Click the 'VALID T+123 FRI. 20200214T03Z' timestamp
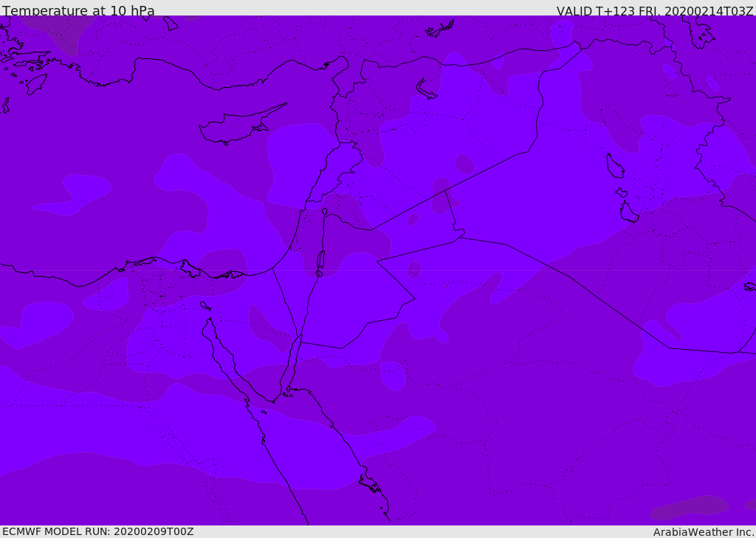The image size is (756, 538). (655, 11)
